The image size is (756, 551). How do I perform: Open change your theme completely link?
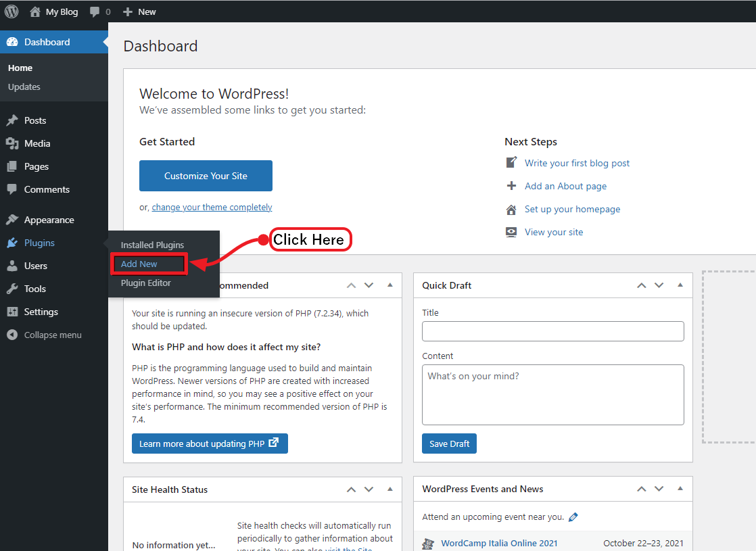pos(212,208)
